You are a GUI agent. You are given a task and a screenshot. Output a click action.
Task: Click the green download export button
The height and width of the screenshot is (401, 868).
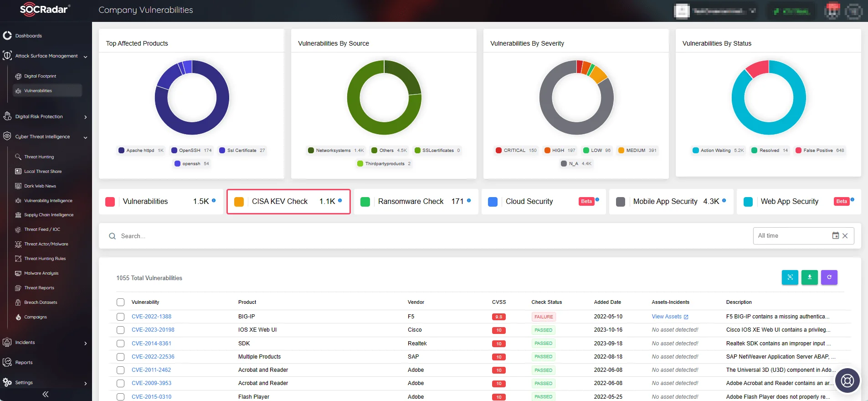pyautogui.click(x=810, y=277)
